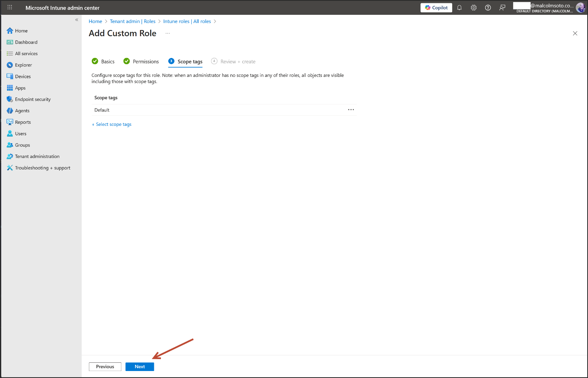This screenshot has height=378, width=588.
Task: Open Tenant admin | Roles breadcrumb
Action: (132, 21)
